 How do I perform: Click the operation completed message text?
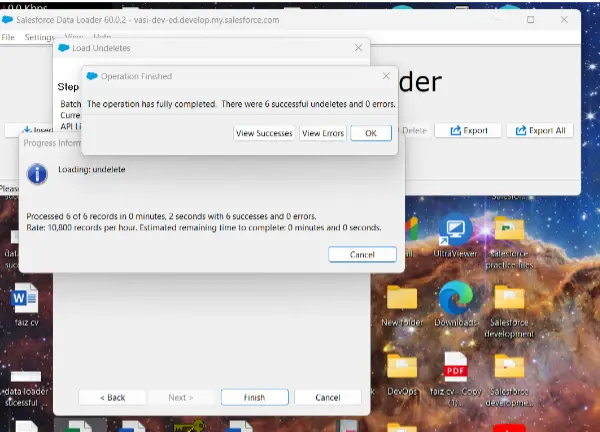(241, 104)
